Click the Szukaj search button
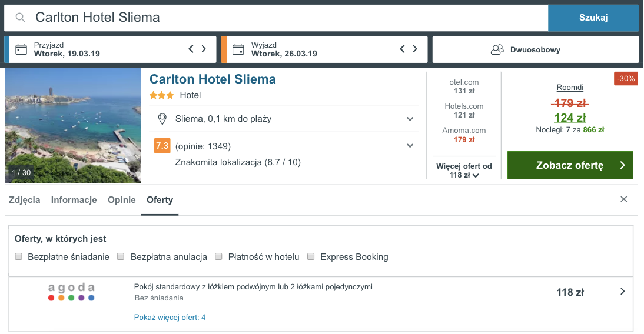Screen dimensions: 644x334 (593, 18)
